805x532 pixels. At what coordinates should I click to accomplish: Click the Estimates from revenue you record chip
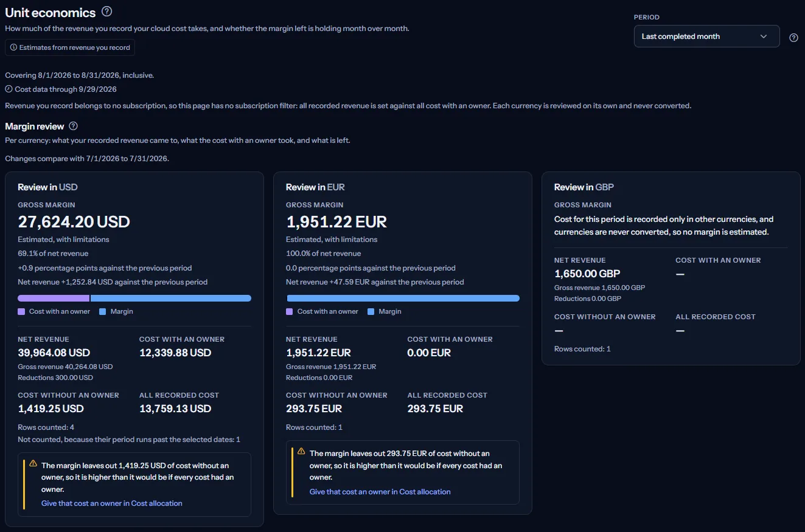70,47
